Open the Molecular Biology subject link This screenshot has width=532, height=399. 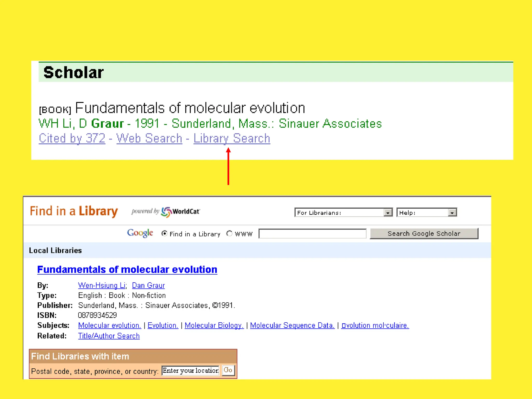214,325
